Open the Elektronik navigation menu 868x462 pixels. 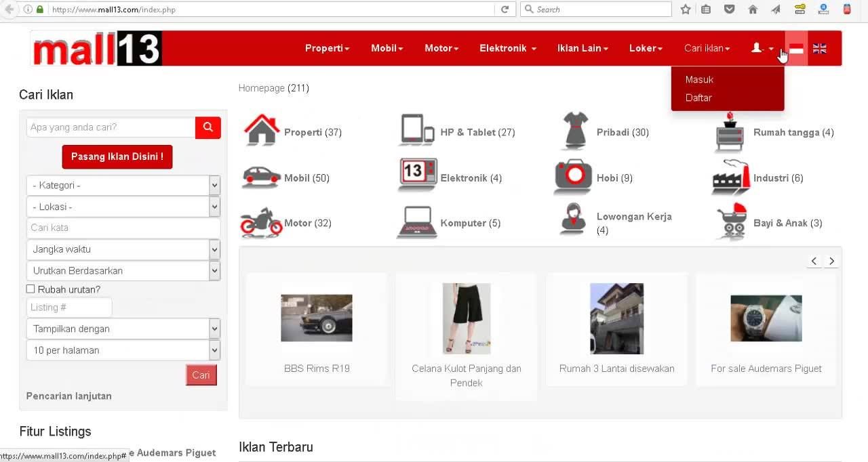[508, 48]
